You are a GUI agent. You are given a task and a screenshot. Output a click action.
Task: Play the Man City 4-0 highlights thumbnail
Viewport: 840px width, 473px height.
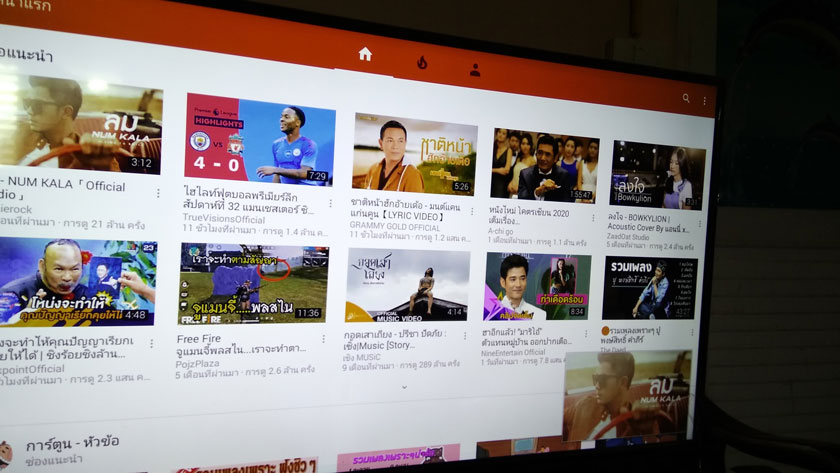coord(258,139)
